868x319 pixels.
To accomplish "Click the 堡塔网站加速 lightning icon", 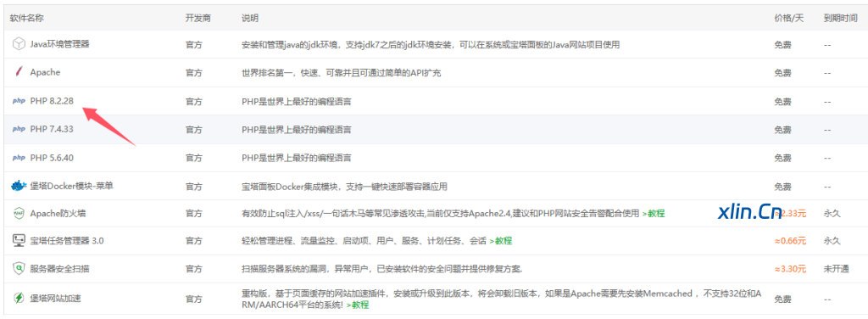I will pos(19,298).
